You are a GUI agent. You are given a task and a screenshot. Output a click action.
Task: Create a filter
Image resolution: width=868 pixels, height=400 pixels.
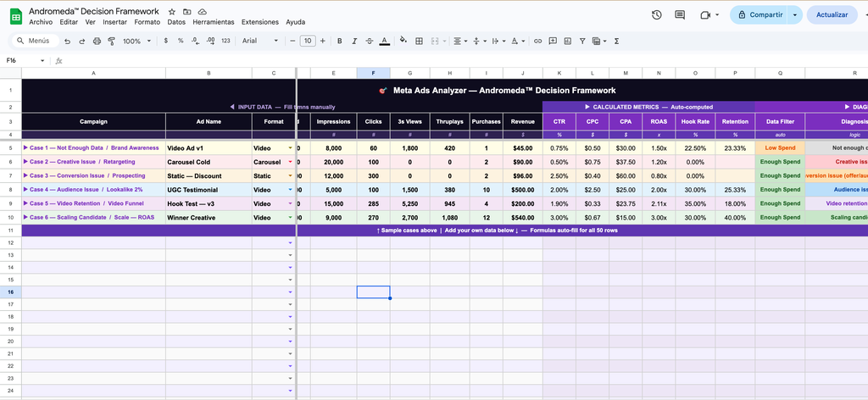coord(582,41)
